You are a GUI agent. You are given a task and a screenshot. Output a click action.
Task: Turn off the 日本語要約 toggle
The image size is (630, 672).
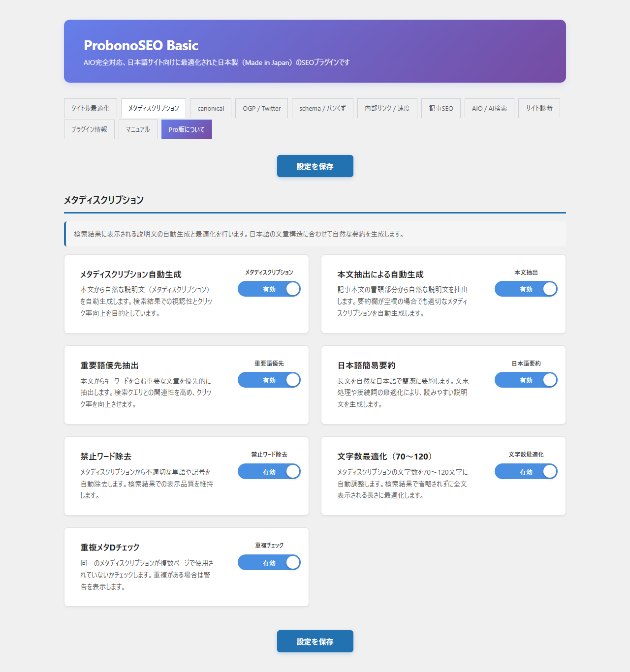pos(526,380)
